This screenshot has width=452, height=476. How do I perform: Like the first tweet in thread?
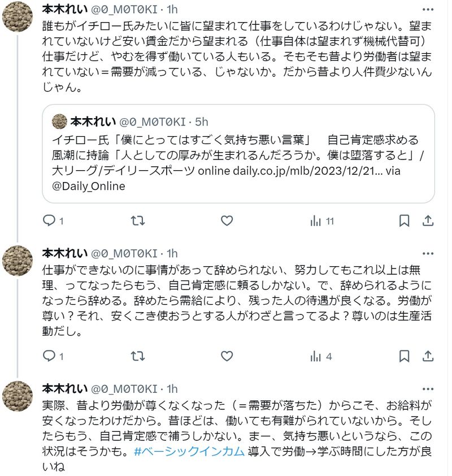point(227,221)
